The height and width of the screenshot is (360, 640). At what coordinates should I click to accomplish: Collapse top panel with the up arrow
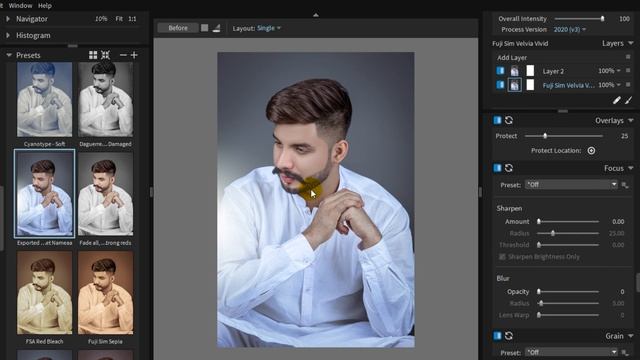(316, 15)
